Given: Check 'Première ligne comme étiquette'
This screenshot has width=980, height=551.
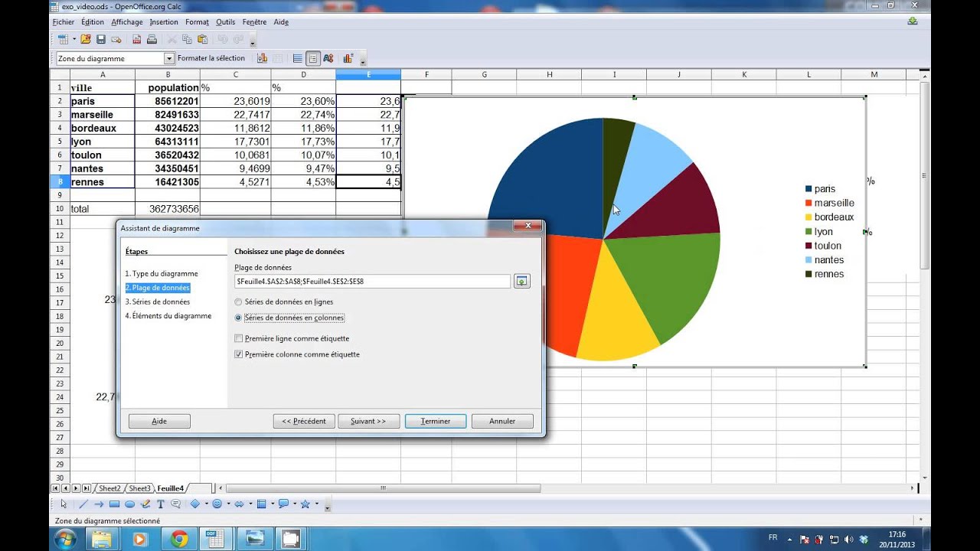Looking at the screenshot, I should pos(238,338).
